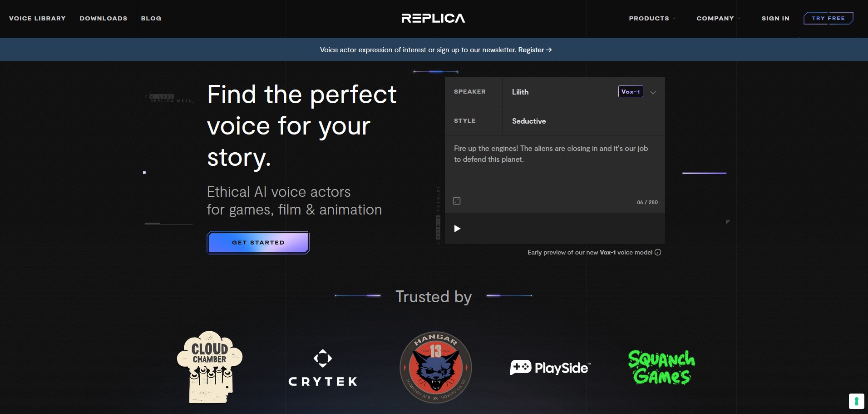Open the Blog link
Screen dimensions: 868x414
(151, 18)
